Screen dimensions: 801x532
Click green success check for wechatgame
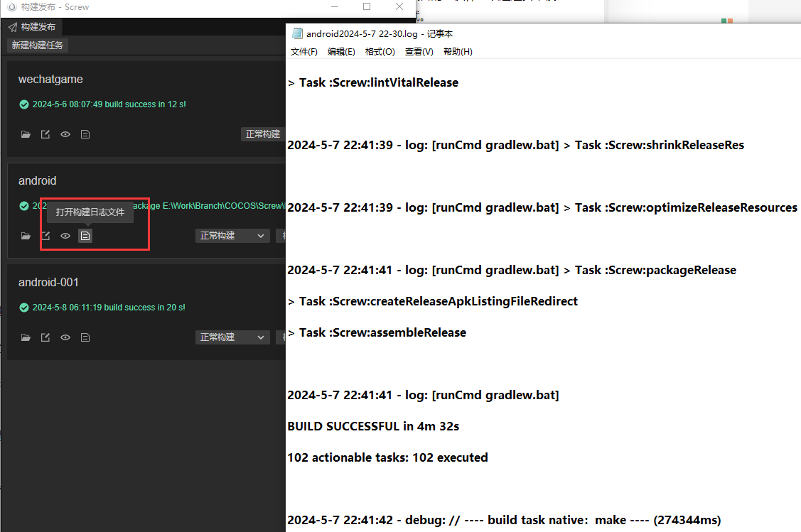tap(24, 104)
